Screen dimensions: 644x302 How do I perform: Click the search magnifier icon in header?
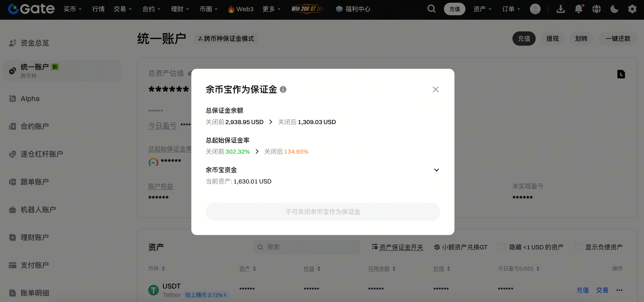431,9
